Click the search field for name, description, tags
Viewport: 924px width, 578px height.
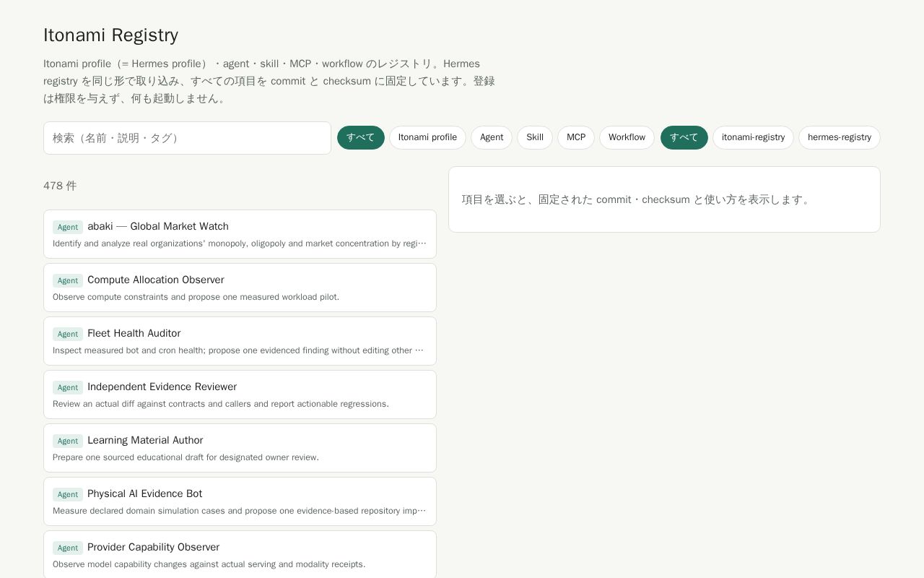[x=187, y=138]
